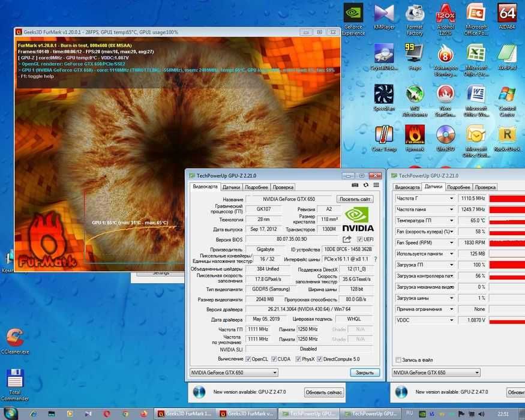Launch Nero StartSmart shortcut
This screenshot has width=525, height=420.
click(445, 101)
